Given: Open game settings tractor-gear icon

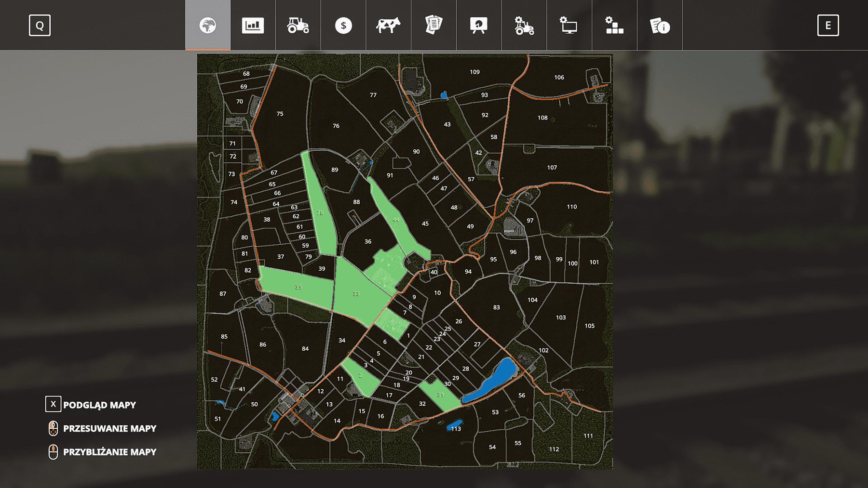Looking at the screenshot, I should [524, 25].
